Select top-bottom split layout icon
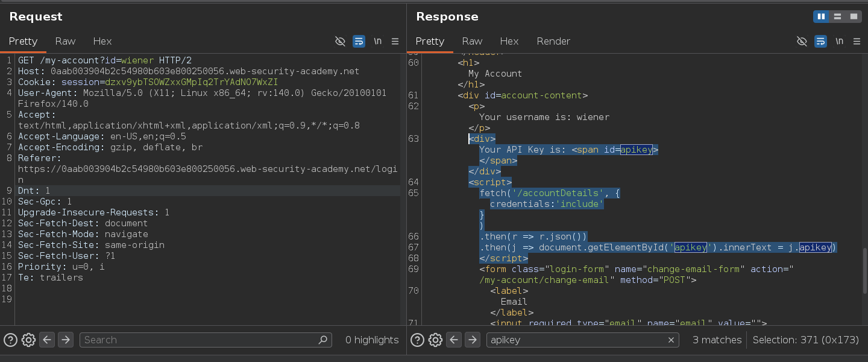 [x=837, y=16]
